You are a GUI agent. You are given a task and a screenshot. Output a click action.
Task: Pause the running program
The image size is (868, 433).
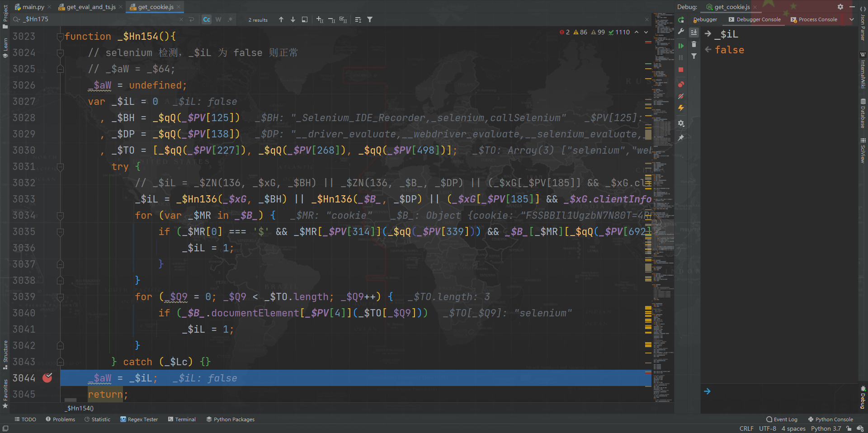point(681,58)
